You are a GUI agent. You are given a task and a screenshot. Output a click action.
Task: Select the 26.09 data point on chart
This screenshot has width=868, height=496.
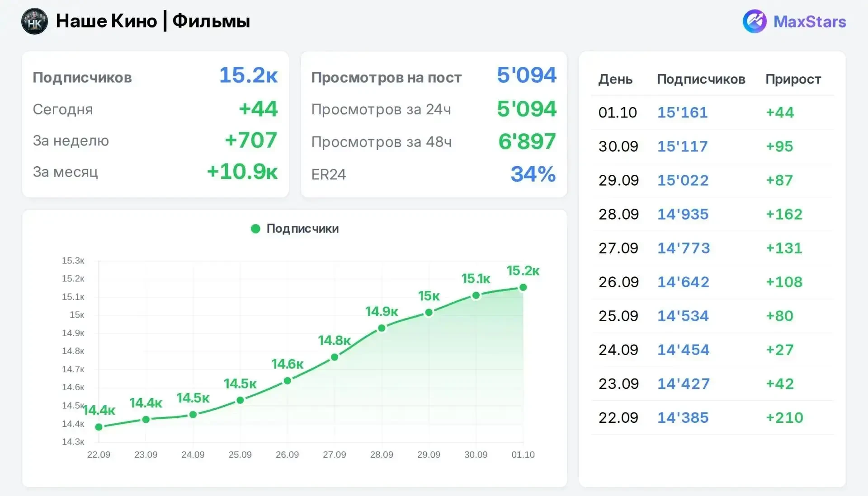288,381
